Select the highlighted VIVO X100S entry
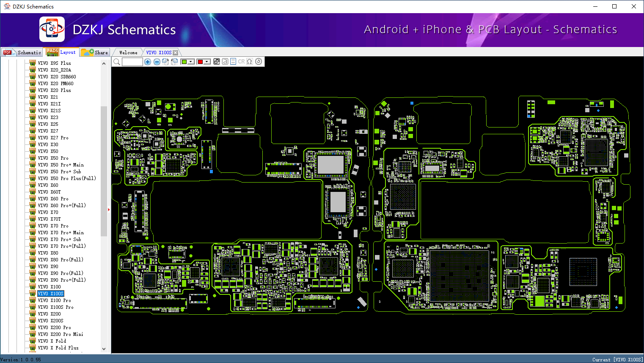644x363 pixels. pyautogui.click(x=50, y=294)
